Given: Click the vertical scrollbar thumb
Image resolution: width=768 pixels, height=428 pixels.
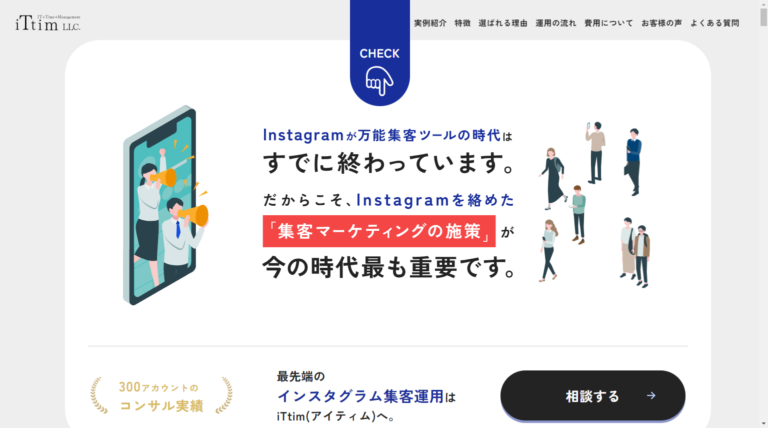Looking at the screenshot, I should point(763,14).
